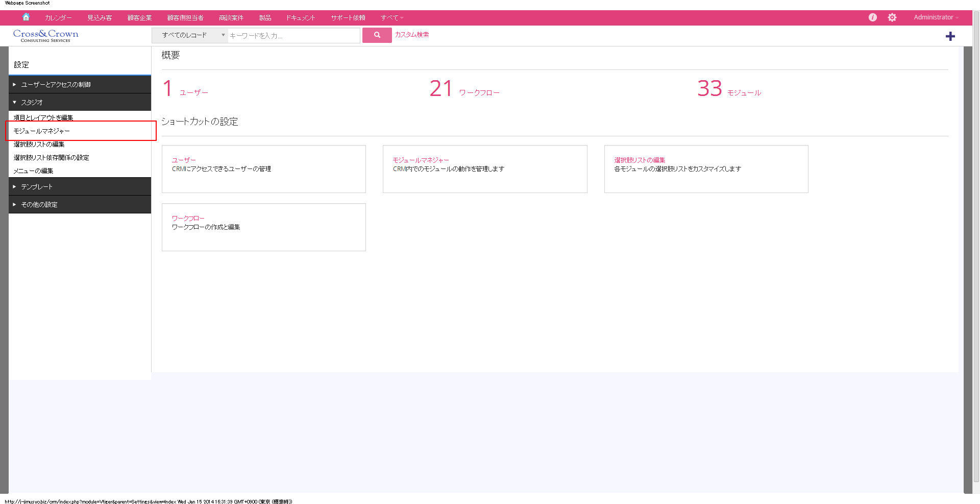The image size is (980, 504).
Task: Open the ワークフロー shortcut link
Action: [188, 218]
